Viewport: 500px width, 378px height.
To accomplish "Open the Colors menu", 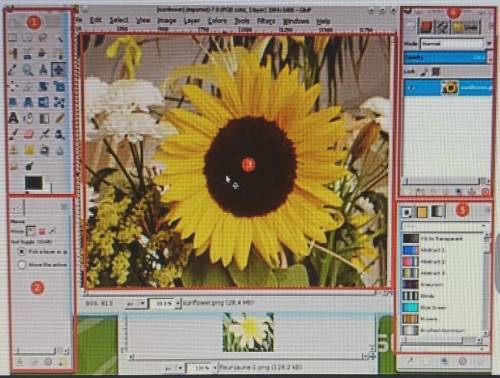I will (217, 21).
